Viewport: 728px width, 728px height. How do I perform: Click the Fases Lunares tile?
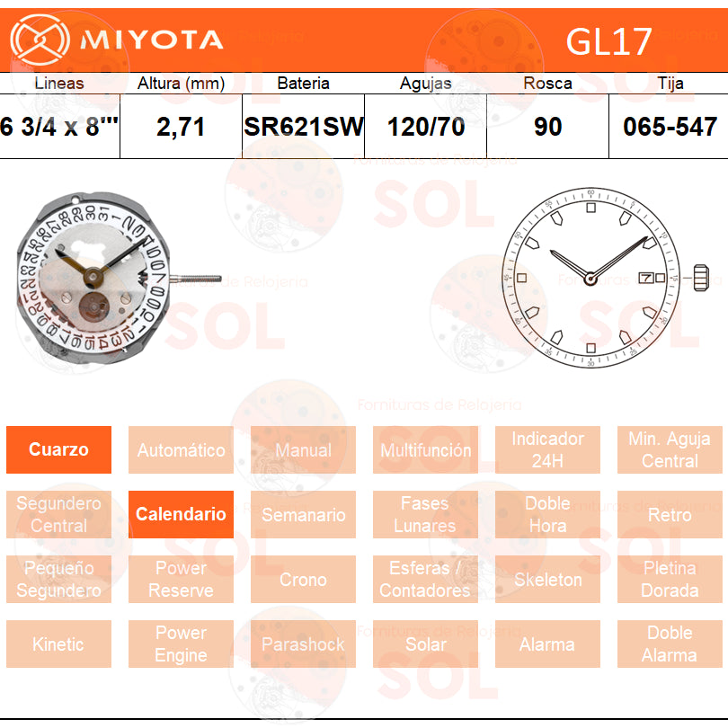click(x=425, y=514)
